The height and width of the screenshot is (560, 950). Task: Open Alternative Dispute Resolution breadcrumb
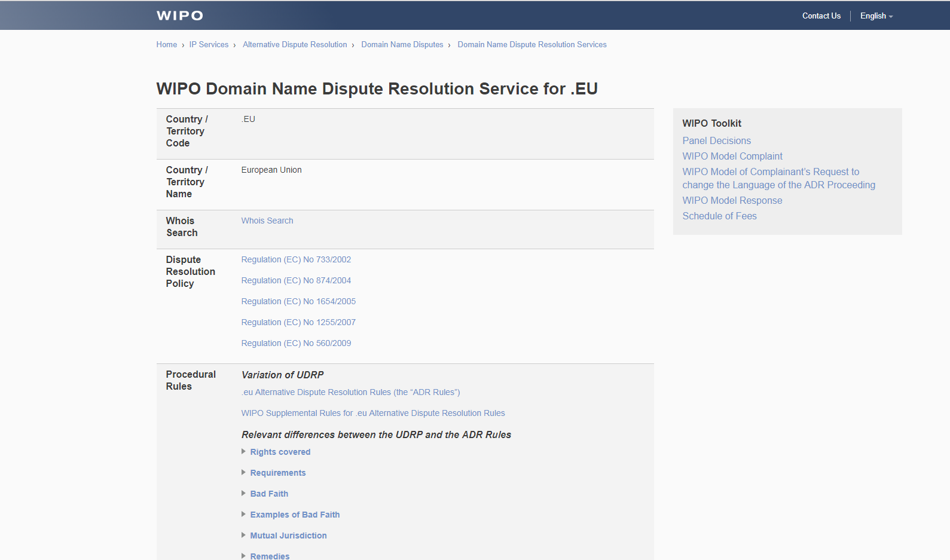click(x=295, y=45)
